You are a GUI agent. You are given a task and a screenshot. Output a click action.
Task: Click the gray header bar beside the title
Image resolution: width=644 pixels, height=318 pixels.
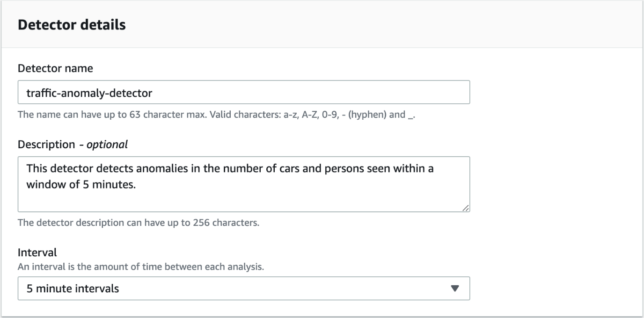(x=374, y=25)
